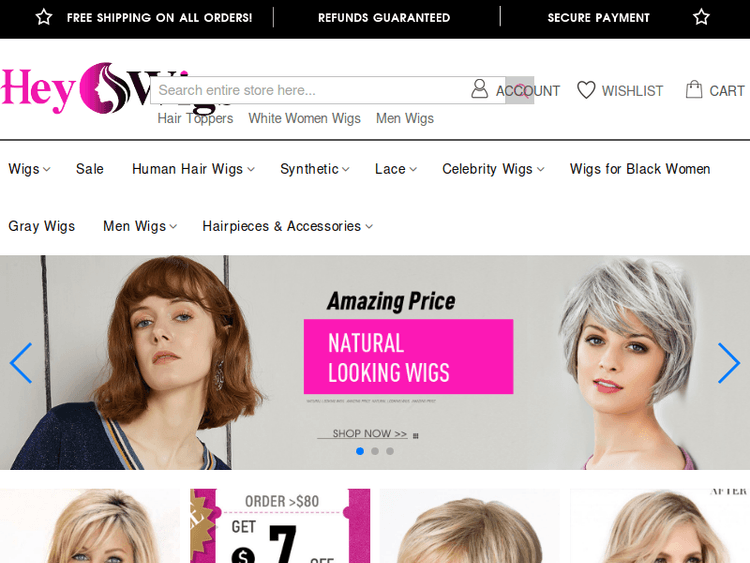This screenshot has height=563, width=750.
Task: Go to previous banner slide arrow
Action: coord(21,363)
